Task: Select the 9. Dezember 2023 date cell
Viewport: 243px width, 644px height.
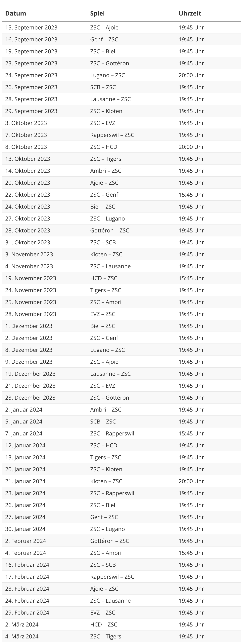Action: pyautogui.click(x=29, y=362)
